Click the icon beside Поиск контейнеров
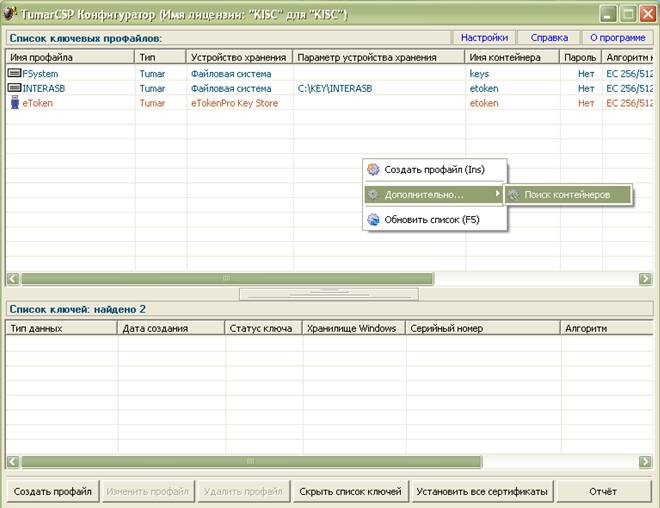This screenshot has width=660, height=508. click(513, 194)
